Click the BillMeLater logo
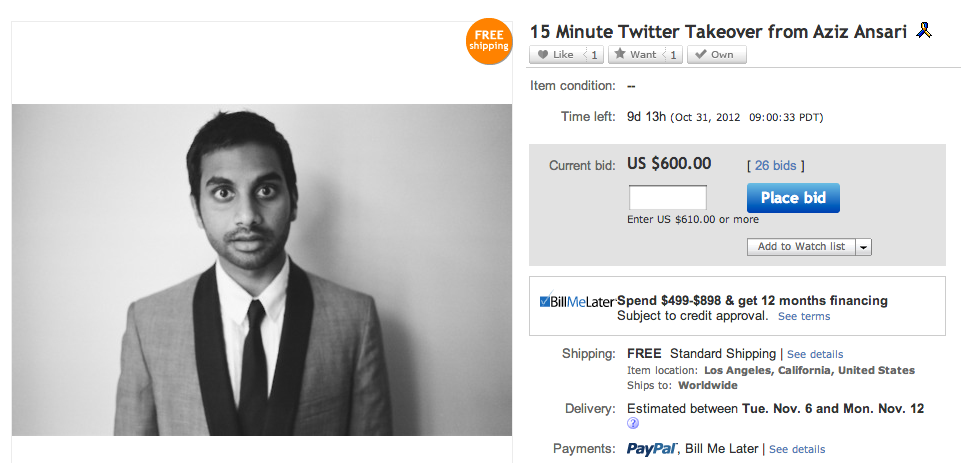961x463 pixels. pos(577,301)
